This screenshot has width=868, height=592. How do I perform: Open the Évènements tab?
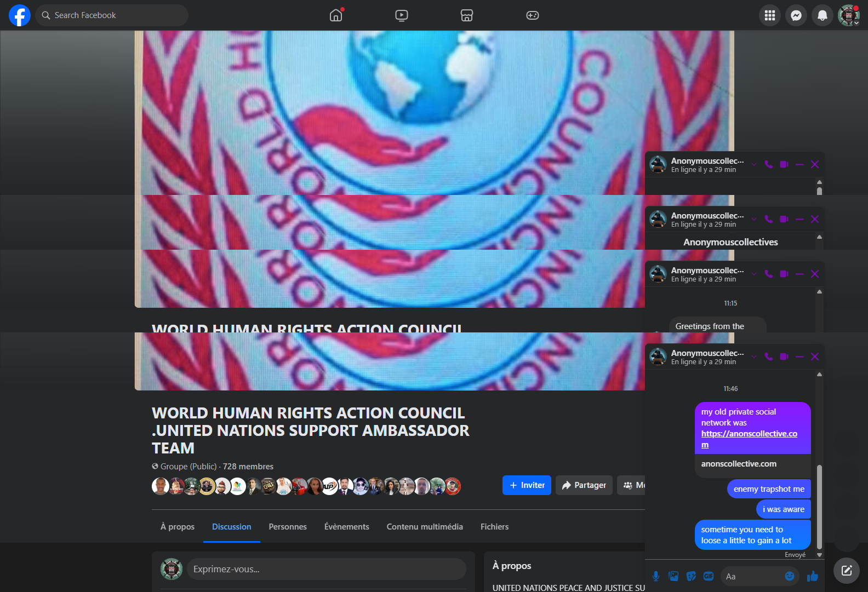point(347,527)
